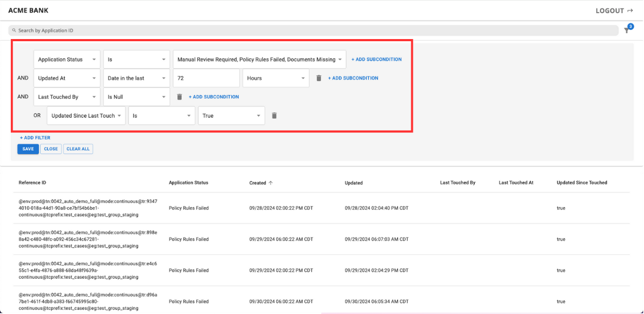
Task: Toggle Created column sort arrow
Action: point(271,182)
